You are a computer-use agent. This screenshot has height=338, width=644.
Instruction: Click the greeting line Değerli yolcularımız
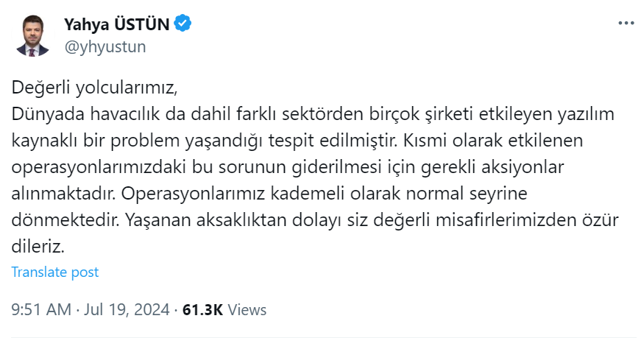[94, 90]
